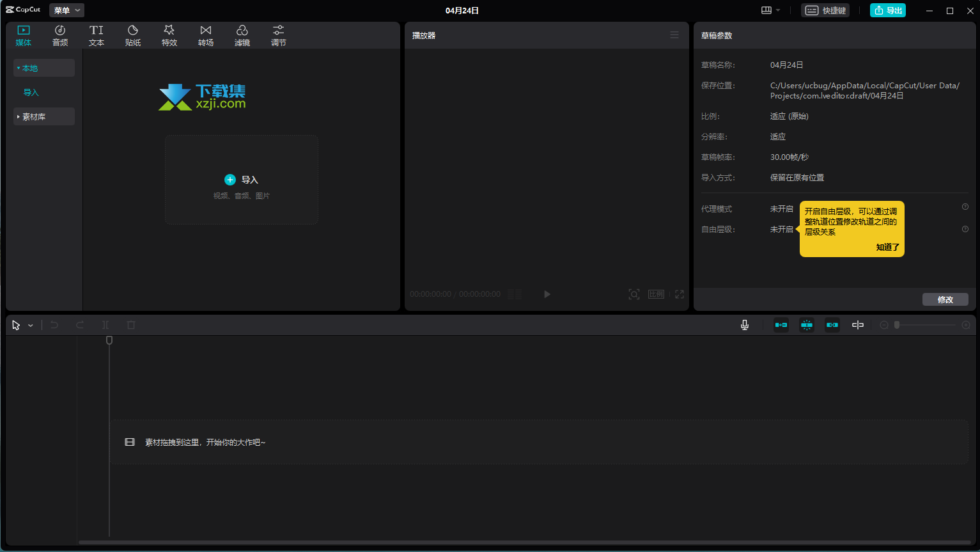Click the timeline drop zone for materials
980x552 pixels.
click(x=539, y=442)
